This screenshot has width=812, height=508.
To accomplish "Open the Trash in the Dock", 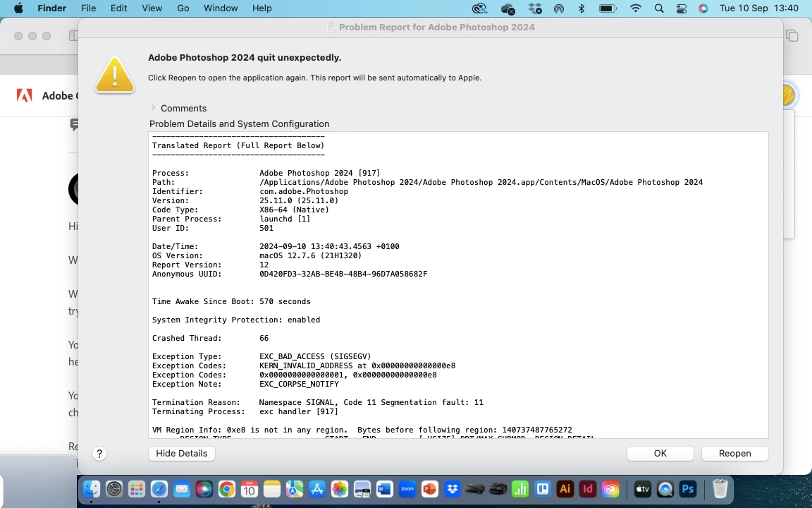I will (x=720, y=489).
